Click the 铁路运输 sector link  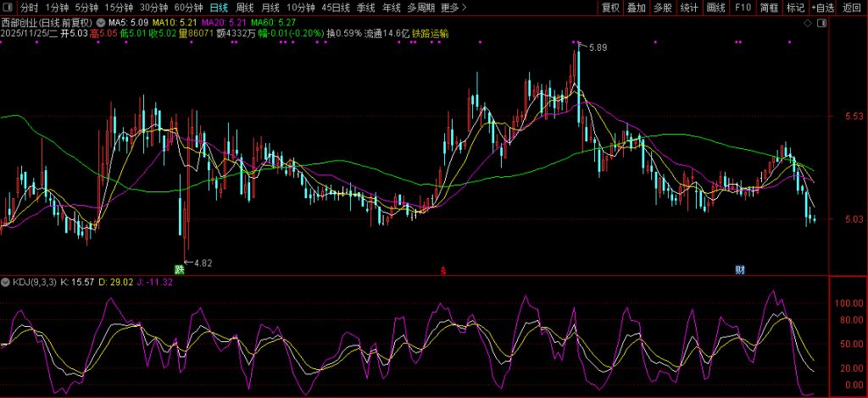click(x=430, y=34)
